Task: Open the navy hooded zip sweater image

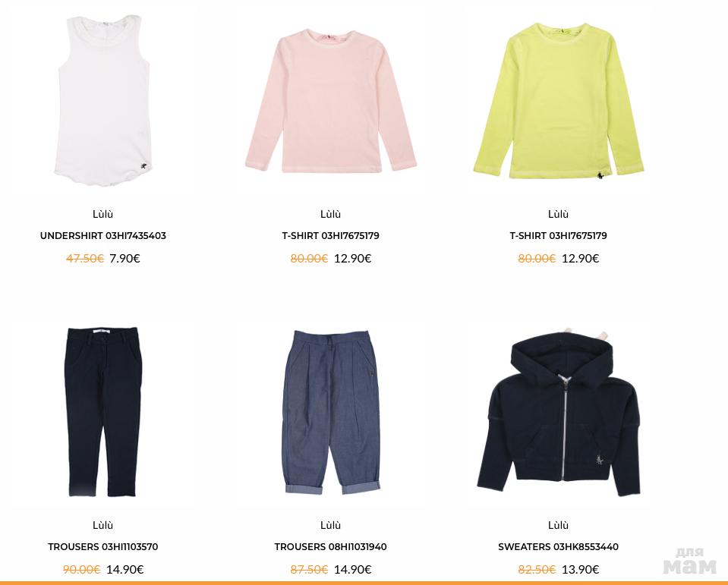Action: 559,412
